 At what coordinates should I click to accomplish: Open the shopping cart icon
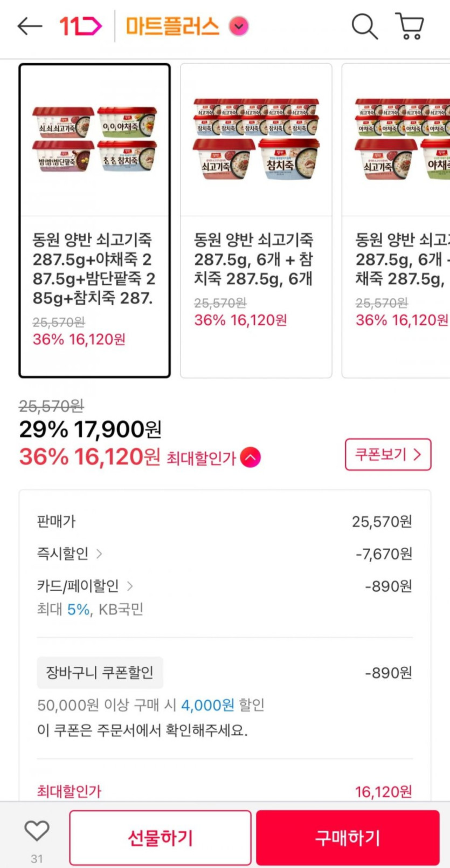click(410, 26)
